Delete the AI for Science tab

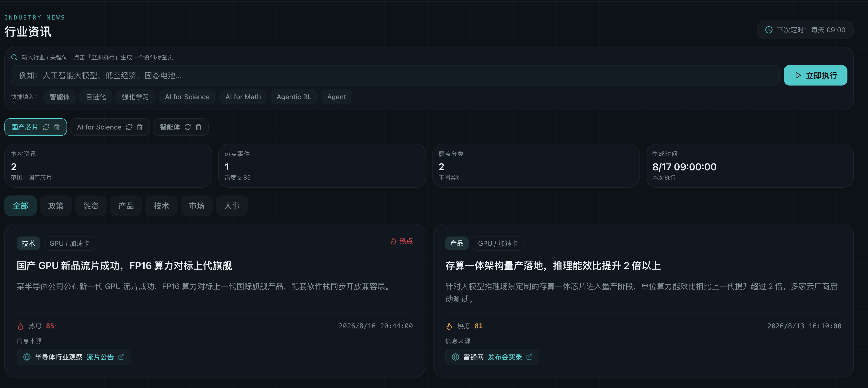[x=139, y=127]
